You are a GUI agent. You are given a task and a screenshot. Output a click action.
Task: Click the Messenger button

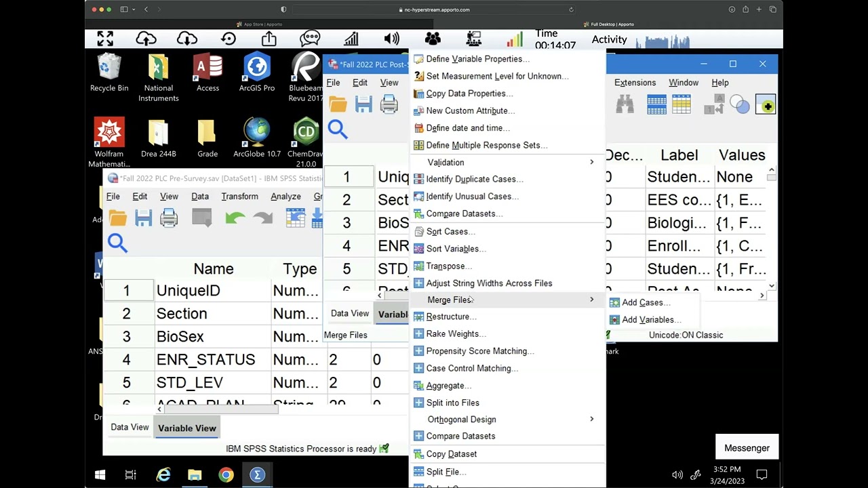[x=747, y=448]
